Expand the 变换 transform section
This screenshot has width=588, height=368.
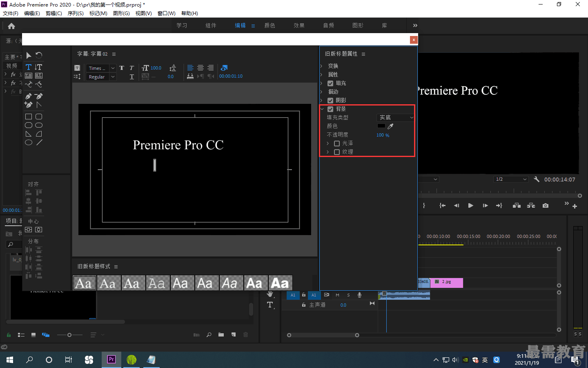pyautogui.click(x=321, y=66)
